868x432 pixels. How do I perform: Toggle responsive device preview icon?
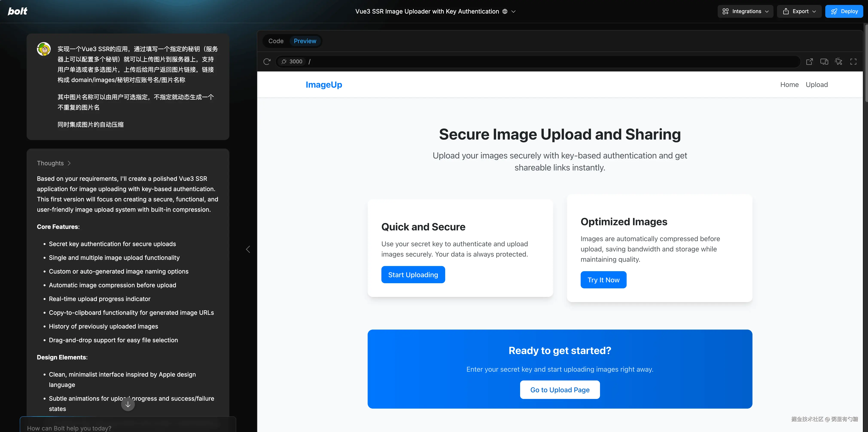click(x=824, y=61)
